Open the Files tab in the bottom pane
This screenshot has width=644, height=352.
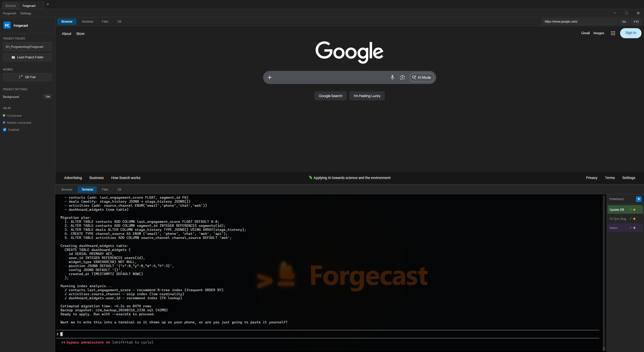[105, 189]
